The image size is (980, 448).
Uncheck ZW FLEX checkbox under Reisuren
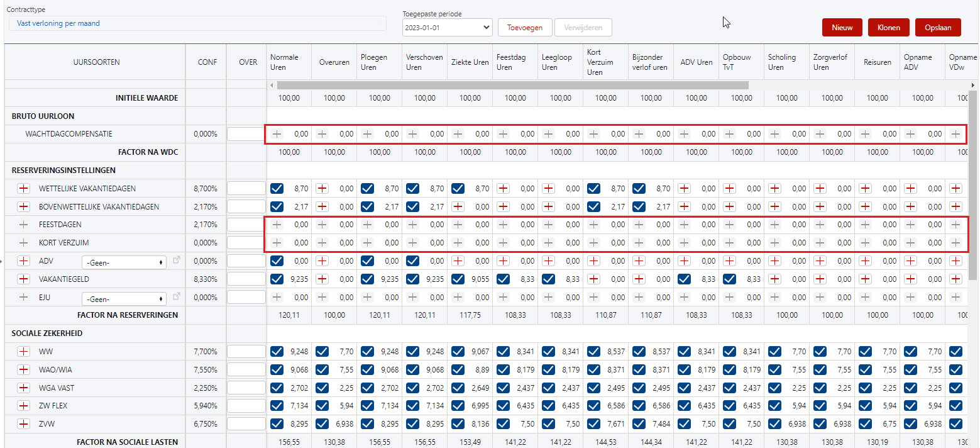[865, 406]
